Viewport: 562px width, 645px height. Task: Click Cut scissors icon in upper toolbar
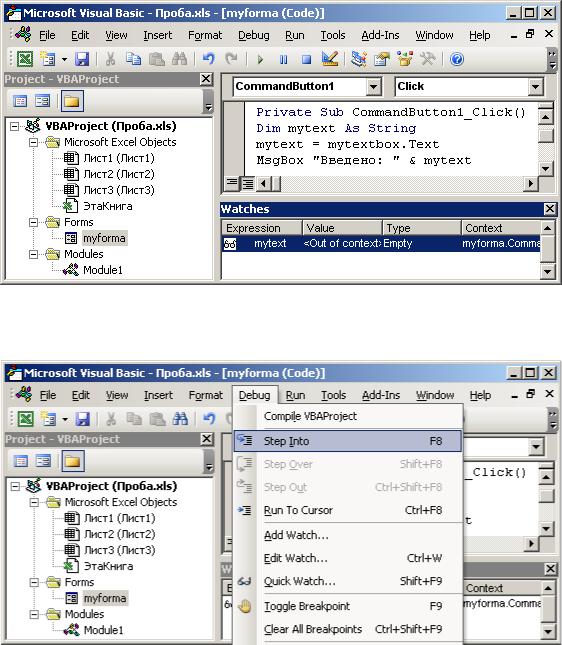click(110, 59)
